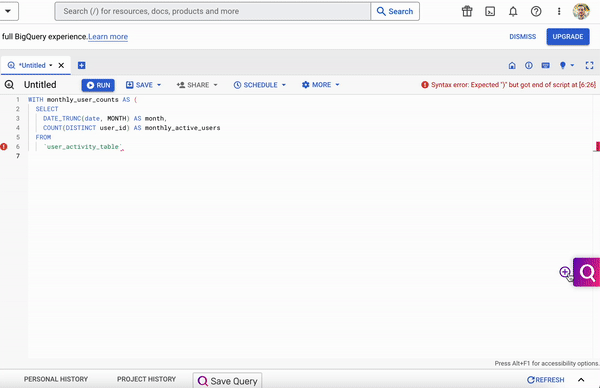
Task: Open the help question mark icon
Action: point(536,11)
